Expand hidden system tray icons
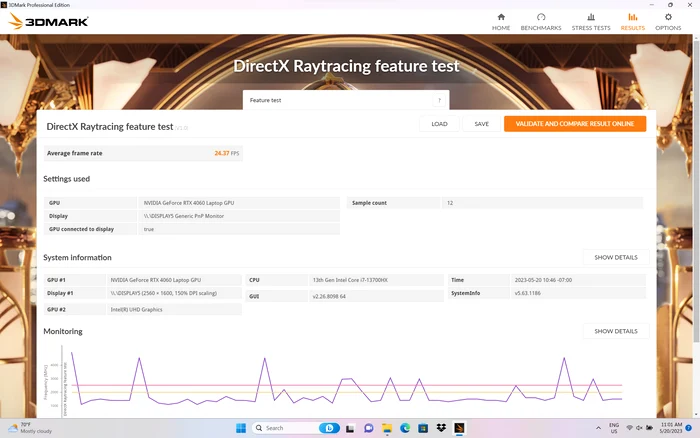 (598, 428)
